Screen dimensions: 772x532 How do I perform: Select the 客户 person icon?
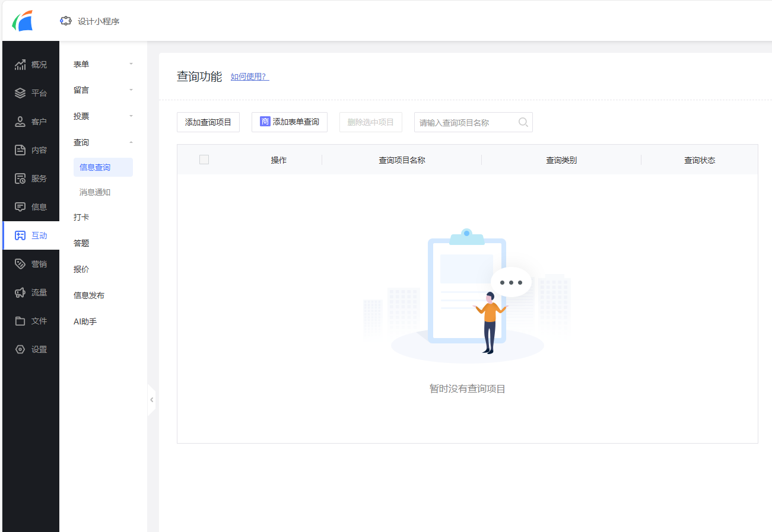point(20,122)
